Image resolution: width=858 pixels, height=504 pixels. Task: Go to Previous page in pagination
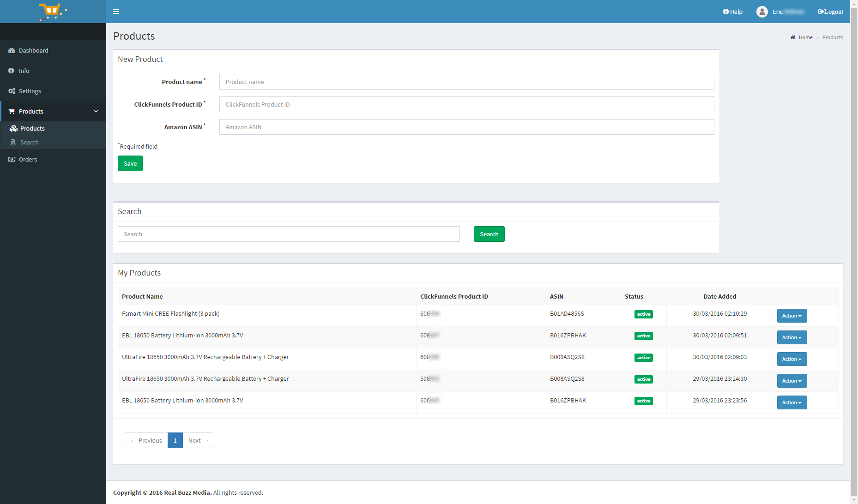coord(146,440)
